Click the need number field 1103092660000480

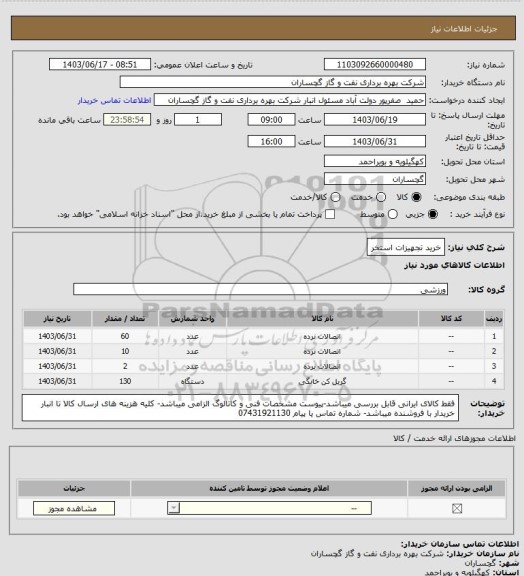click(x=375, y=65)
